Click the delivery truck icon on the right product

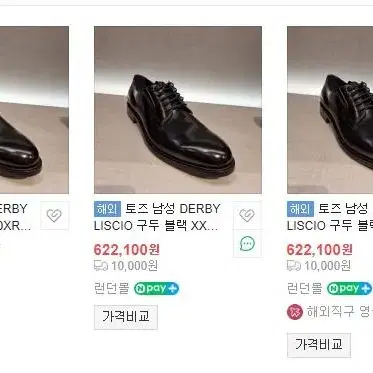point(294,266)
